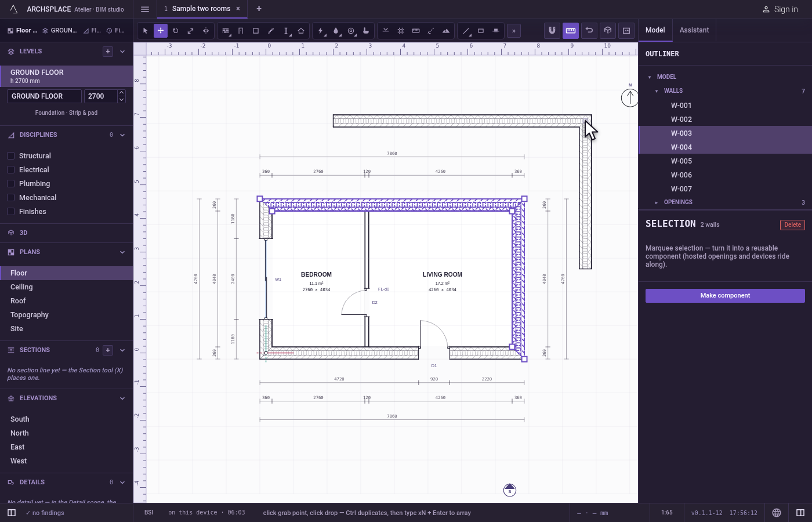Screen dimensions: 812x522
Task: Collapse the Elevations section chevron
Action: (122, 398)
